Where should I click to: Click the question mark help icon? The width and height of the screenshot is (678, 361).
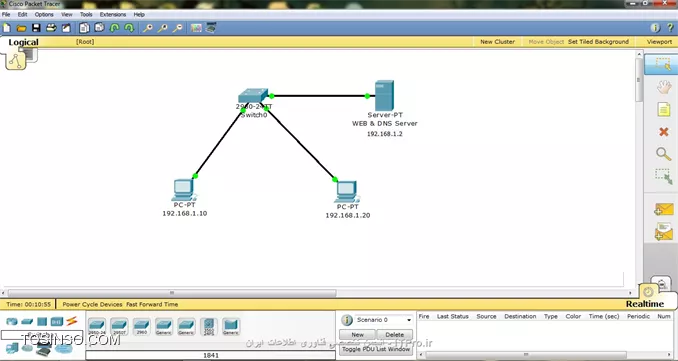coord(670,28)
